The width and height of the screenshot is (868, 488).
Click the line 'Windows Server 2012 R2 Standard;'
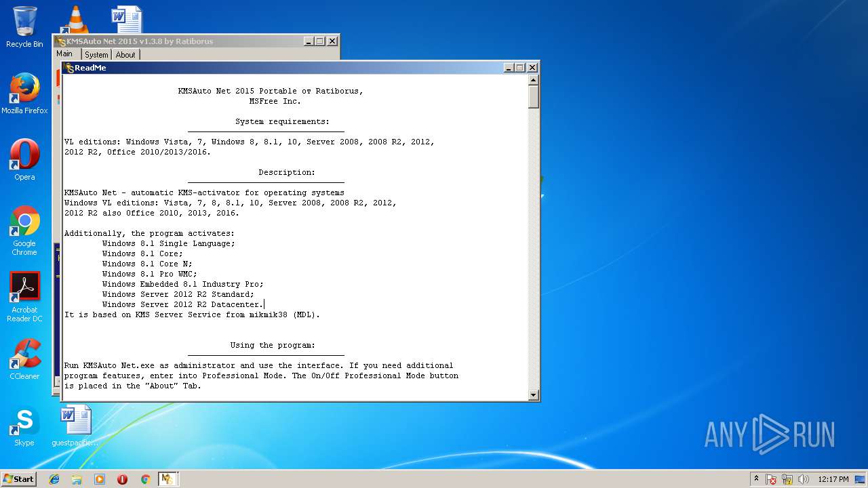[178, 294]
